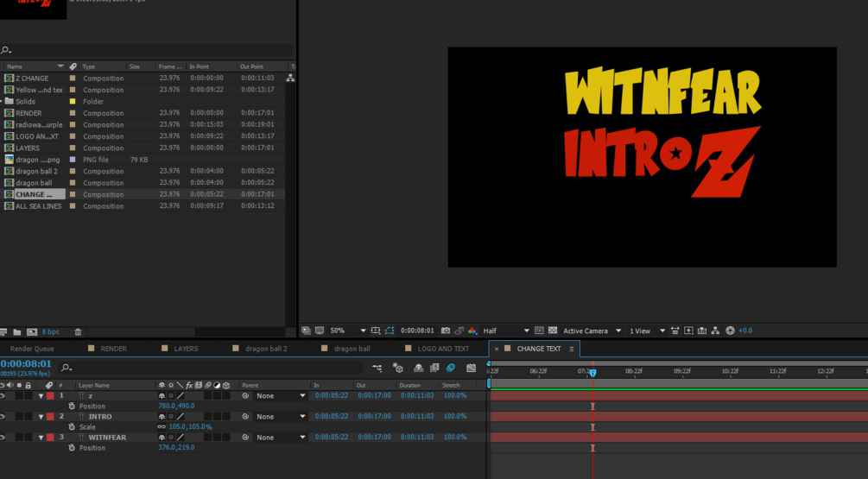Select ALL SEA LINES composition
Viewport: 868px width, 479px height.
tap(38, 206)
